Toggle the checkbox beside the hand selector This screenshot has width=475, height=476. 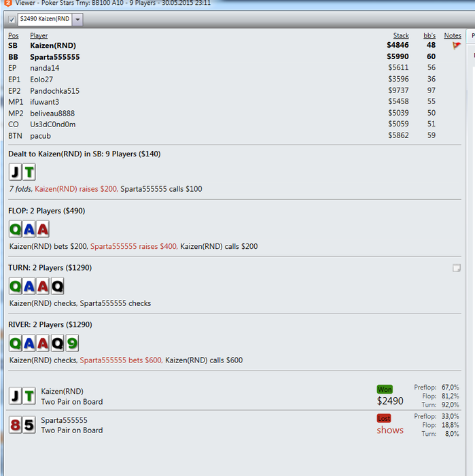[12, 20]
